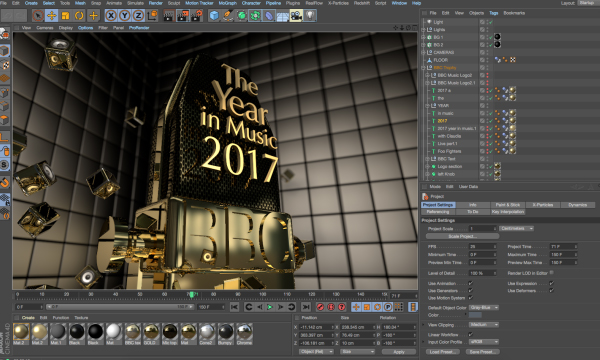Toggle Position keyframe recording icon
The image size is (600, 360).
tap(356, 307)
